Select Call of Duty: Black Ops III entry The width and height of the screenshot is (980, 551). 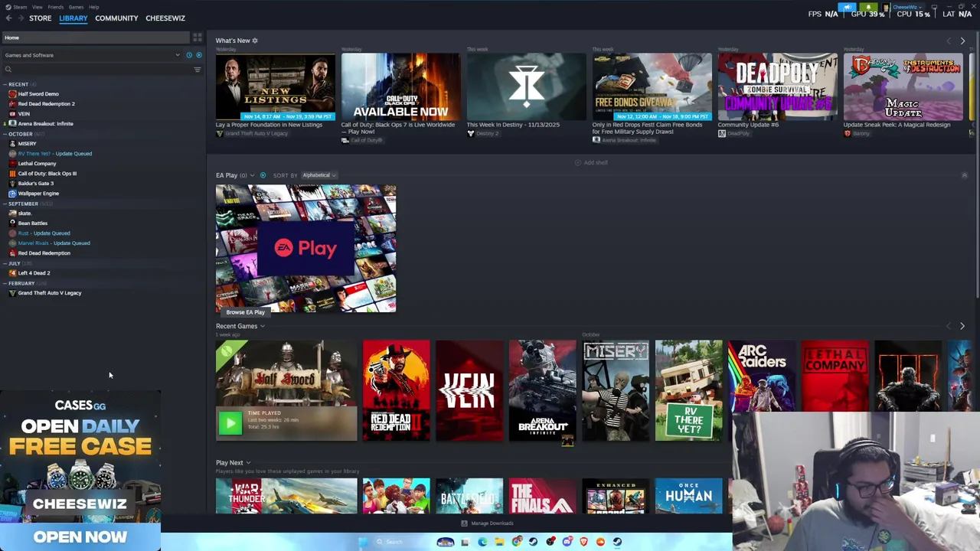(x=47, y=173)
